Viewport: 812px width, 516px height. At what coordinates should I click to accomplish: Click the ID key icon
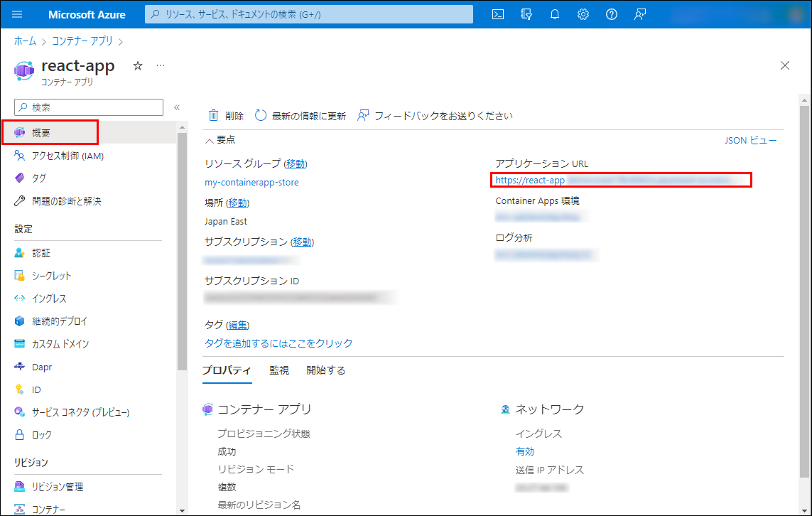[x=20, y=389]
